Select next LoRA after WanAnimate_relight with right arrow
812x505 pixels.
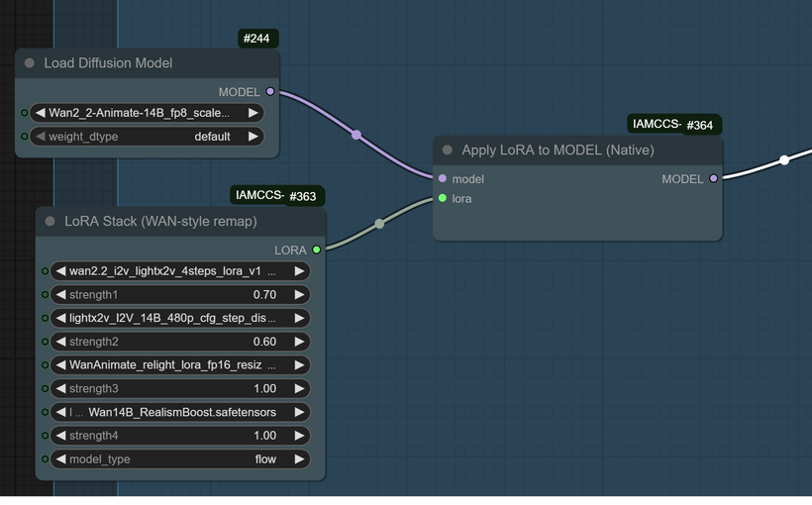pos(300,365)
